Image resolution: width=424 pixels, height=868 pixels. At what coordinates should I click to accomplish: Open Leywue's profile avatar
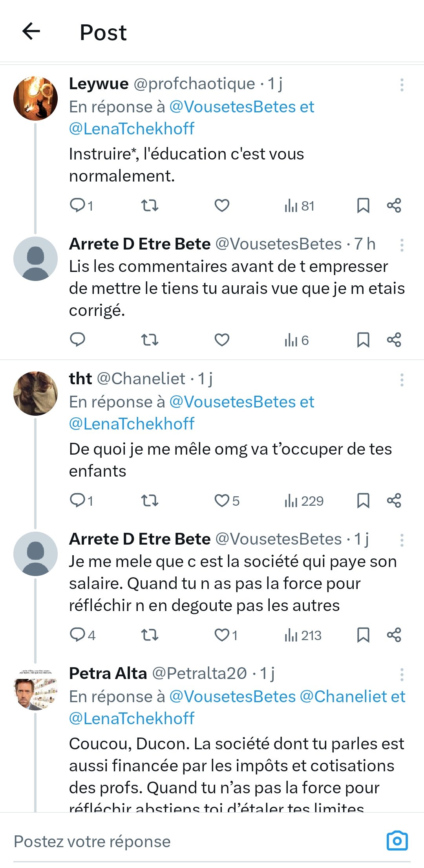click(x=35, y=98)
